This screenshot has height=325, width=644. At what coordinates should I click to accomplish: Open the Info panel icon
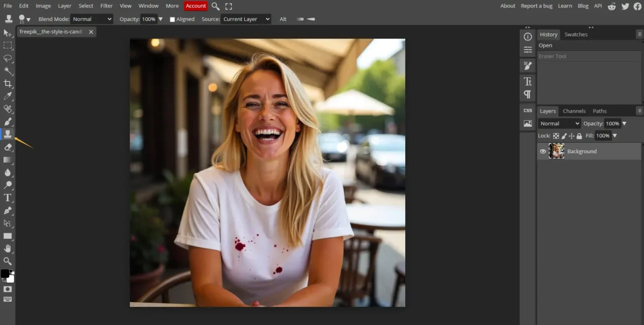click(x=528, y=36)
